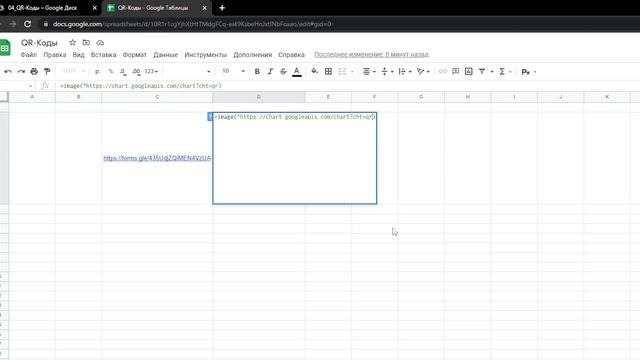
Task: Reload the page
Action: [x=27, y=24]
